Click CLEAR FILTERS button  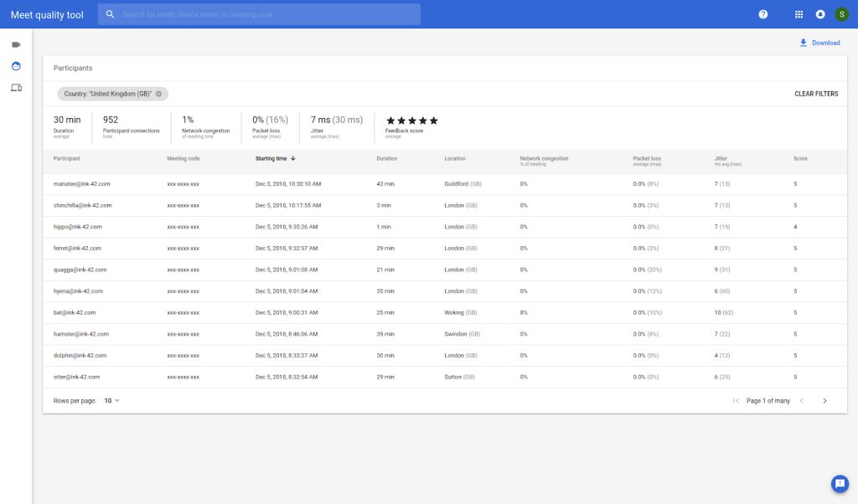tap(815, 94)
